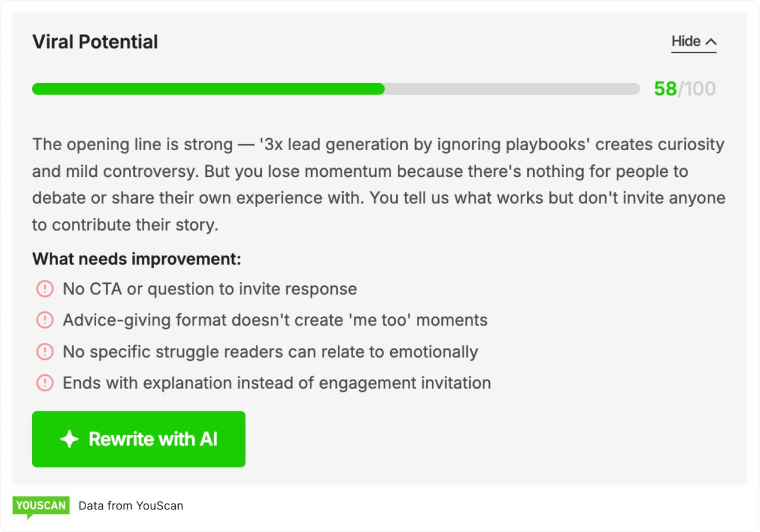This screenshot has width=760, height=532.
Task: Click the exclamation mark inside the first warning circle
Action: coord(45,289)
